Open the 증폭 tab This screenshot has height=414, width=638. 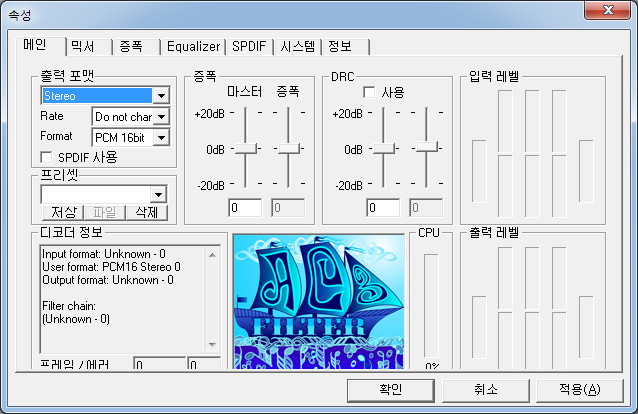click(x=137, y=47)
